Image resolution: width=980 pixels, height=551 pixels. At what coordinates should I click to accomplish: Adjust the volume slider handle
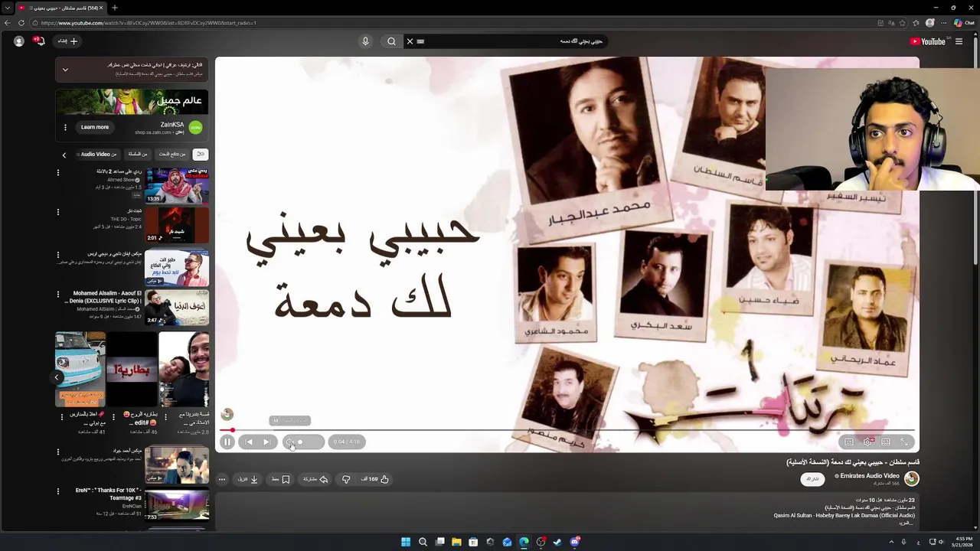pos(300,442)
